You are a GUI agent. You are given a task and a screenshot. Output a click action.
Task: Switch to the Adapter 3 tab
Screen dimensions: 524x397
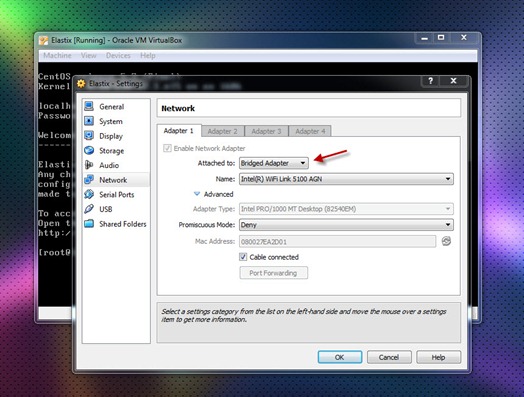point(266,131)
